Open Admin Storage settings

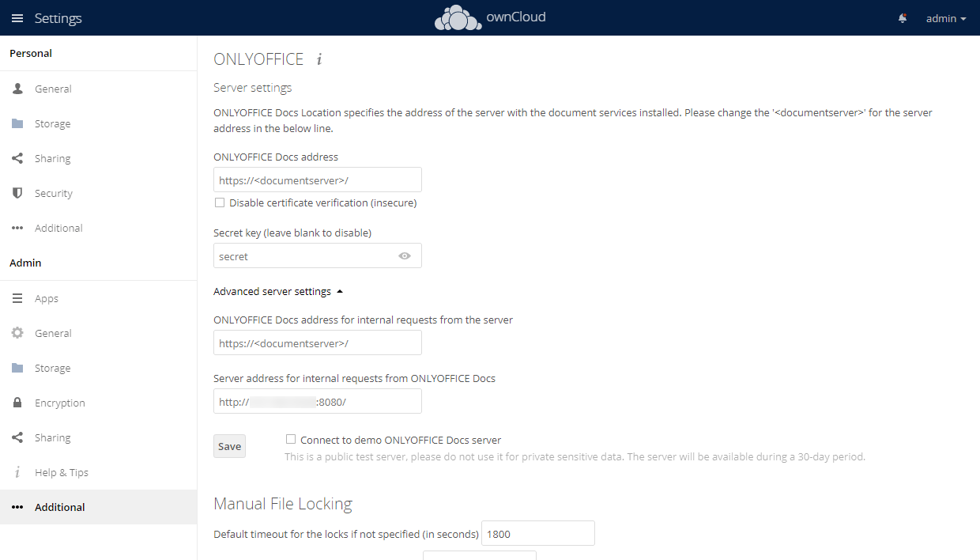click(x=52, y=368)
